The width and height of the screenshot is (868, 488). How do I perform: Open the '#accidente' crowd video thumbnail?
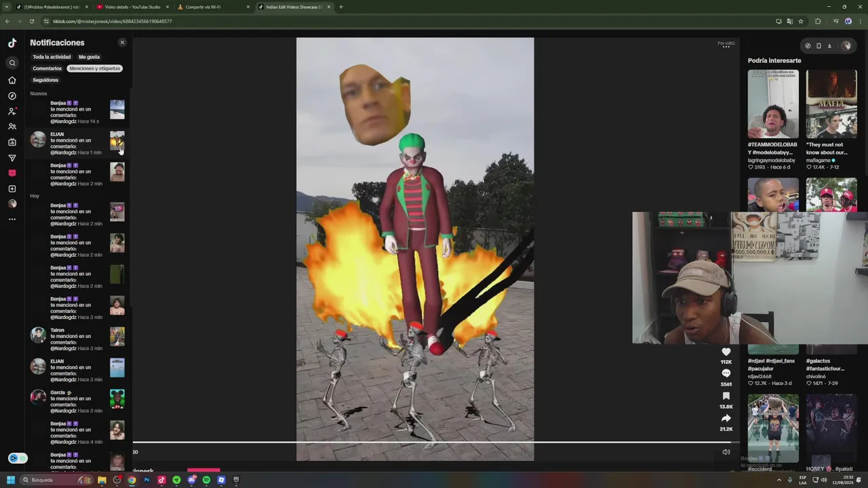773,428
